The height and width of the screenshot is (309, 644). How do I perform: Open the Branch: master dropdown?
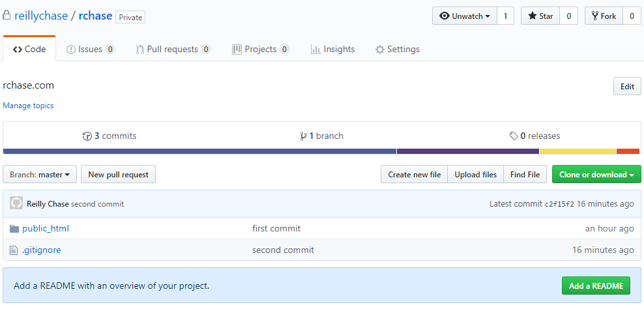[x=40, y=175]
